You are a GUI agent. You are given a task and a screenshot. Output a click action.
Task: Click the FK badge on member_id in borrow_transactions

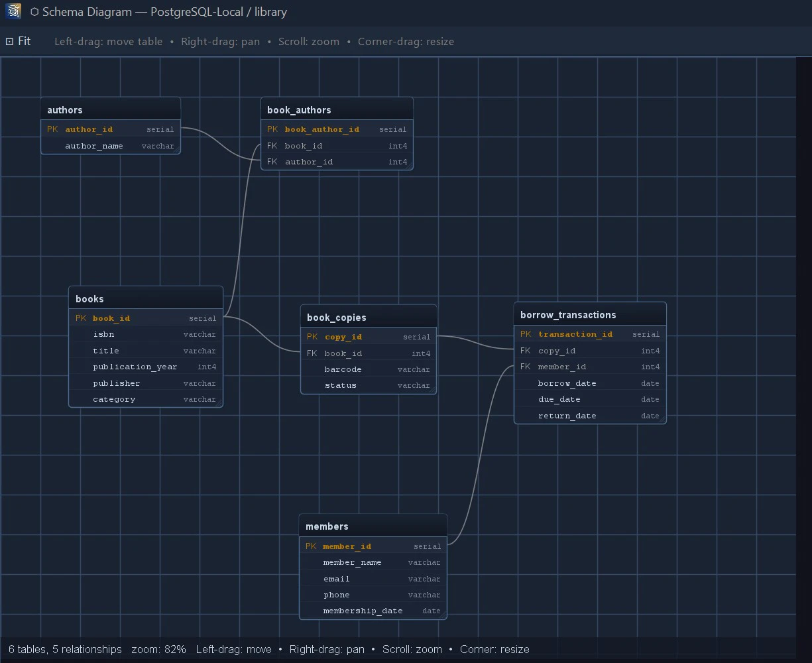click(x=525, y=367)
